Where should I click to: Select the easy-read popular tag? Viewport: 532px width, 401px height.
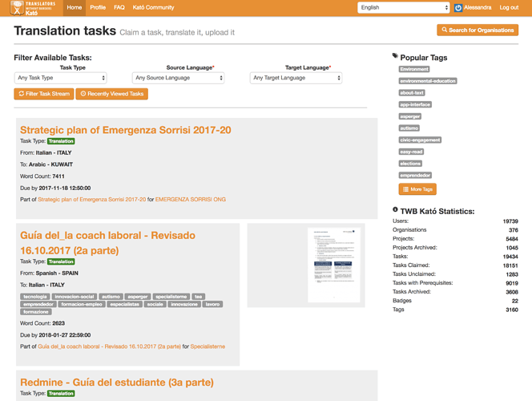411,152
